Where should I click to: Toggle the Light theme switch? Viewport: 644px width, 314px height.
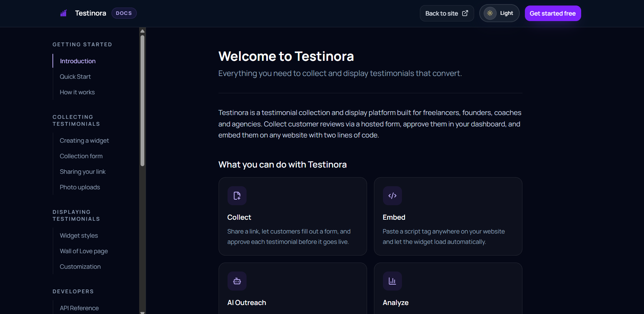[499, 13]
